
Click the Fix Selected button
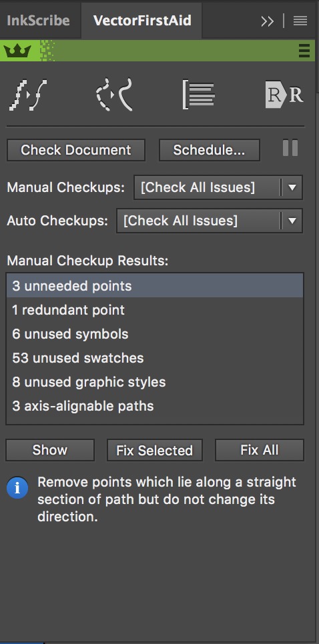pyautogui.click(x=155, y=450)
